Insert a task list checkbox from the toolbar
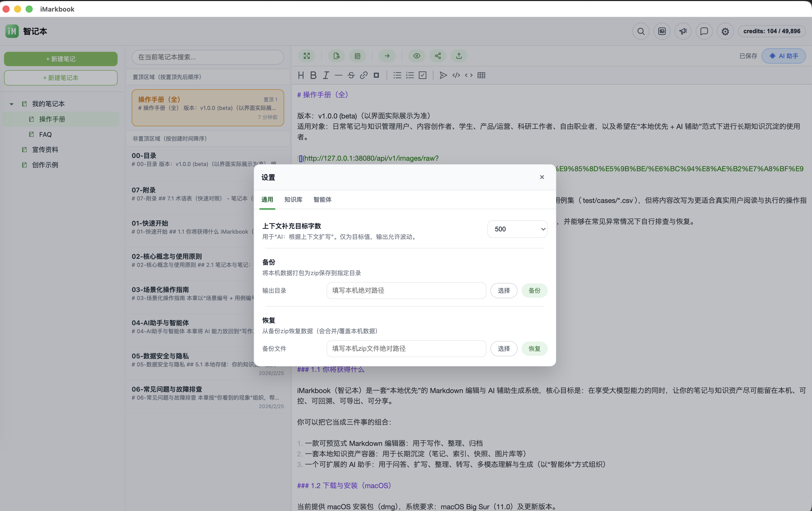This screenshot has width=812, height=511. pos(422,75)
